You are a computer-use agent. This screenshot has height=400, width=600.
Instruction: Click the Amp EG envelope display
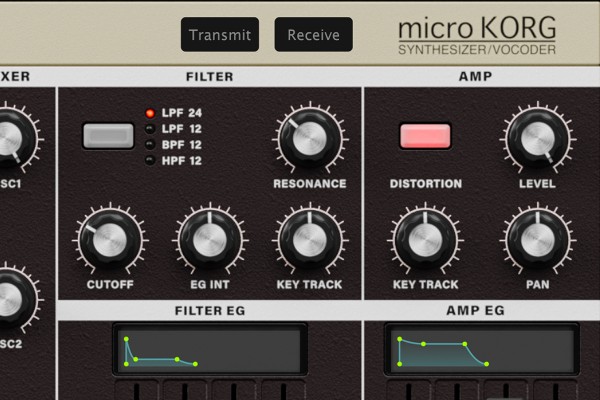click(482, 349)
